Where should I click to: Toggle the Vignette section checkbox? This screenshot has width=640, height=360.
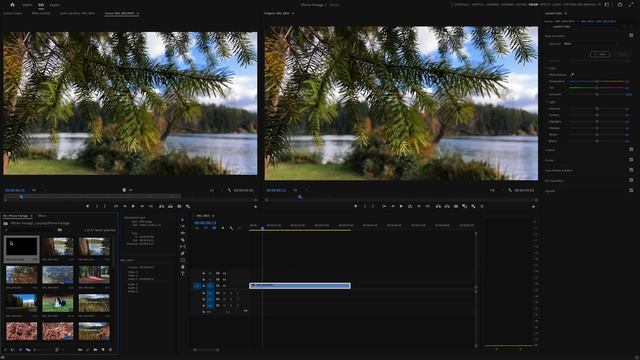[631, 191]
